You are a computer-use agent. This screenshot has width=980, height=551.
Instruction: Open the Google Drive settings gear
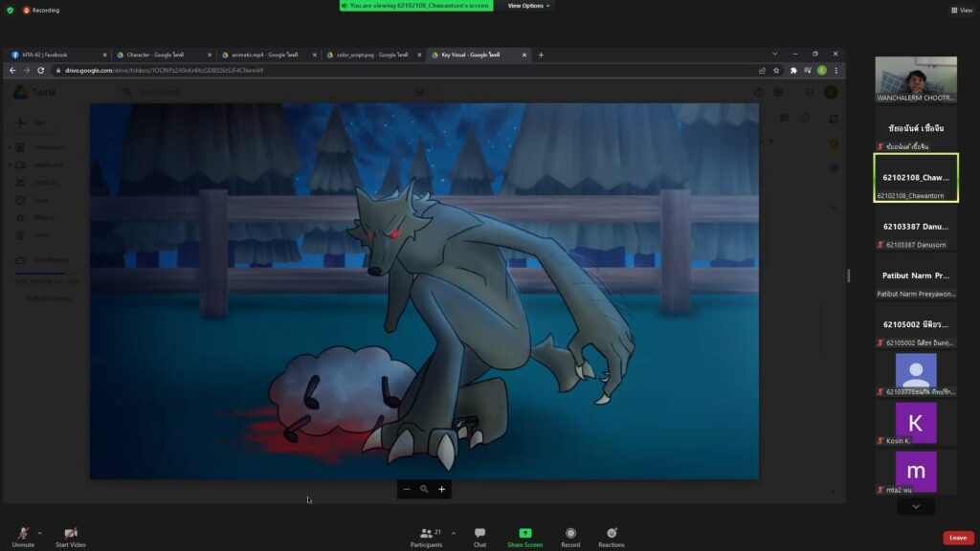pos(777,92)
